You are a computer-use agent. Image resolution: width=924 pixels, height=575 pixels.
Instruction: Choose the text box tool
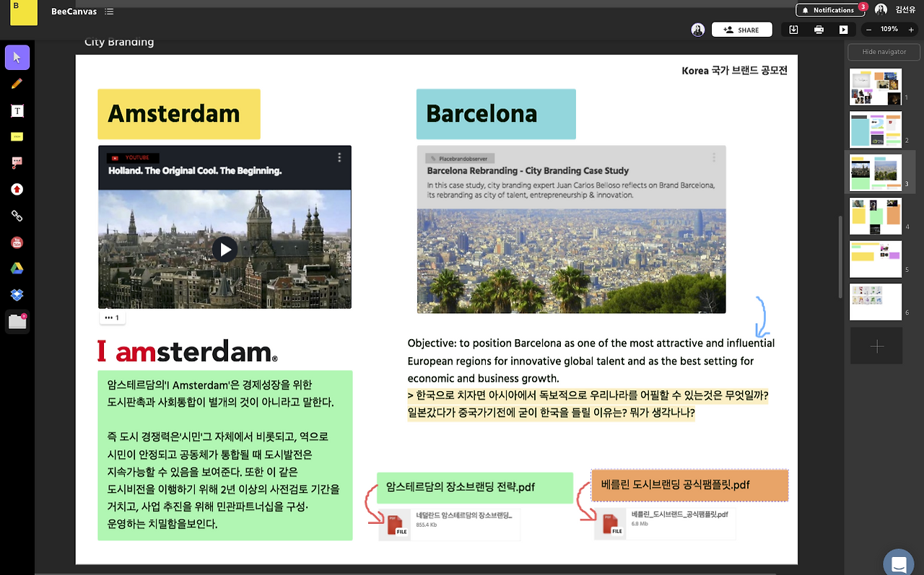point(17,110)
